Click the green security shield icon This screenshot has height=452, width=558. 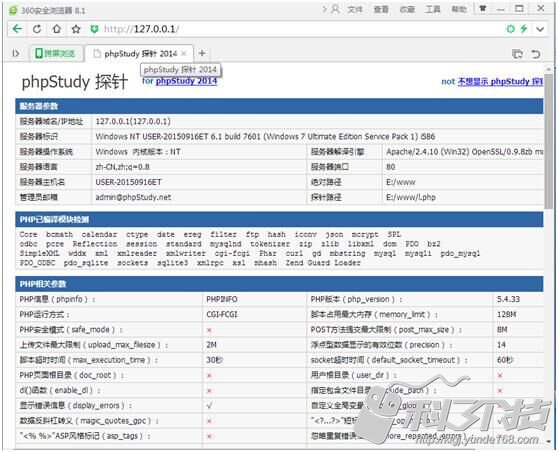click(x=94, y=29)
